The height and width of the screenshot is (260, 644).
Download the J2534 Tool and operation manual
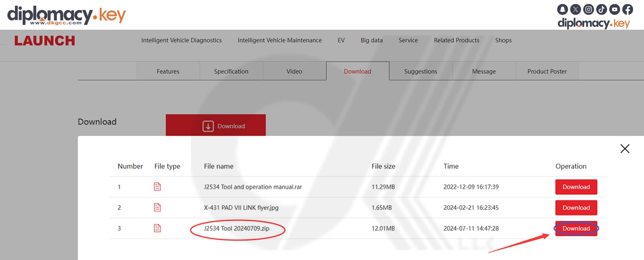(x=576, y=187)
